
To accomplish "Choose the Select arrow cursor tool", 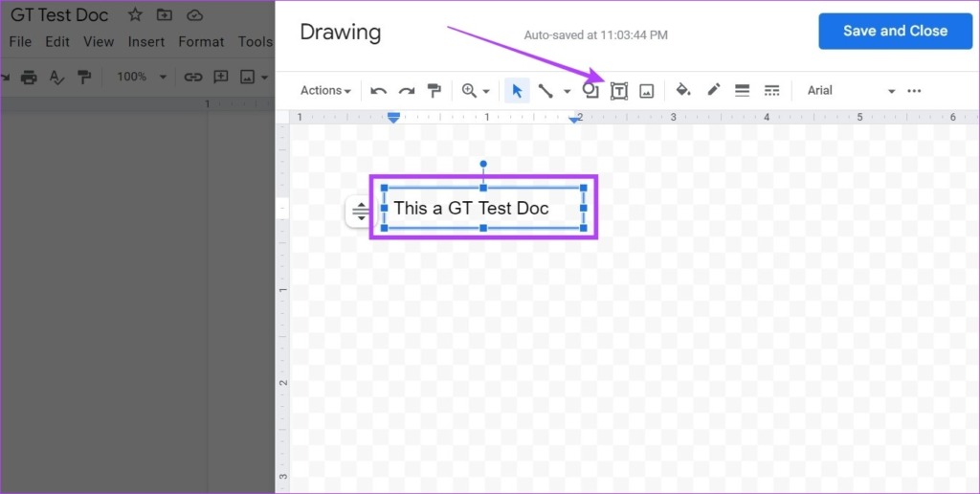I will (x=517, y=91).
